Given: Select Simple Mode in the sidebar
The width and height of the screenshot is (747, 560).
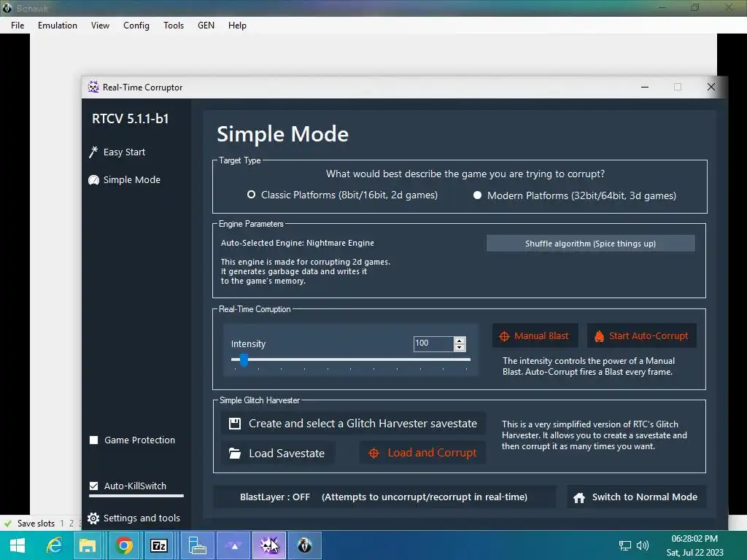Looking at the screenshot, I should pyautogui.click(x=125, y=179).
